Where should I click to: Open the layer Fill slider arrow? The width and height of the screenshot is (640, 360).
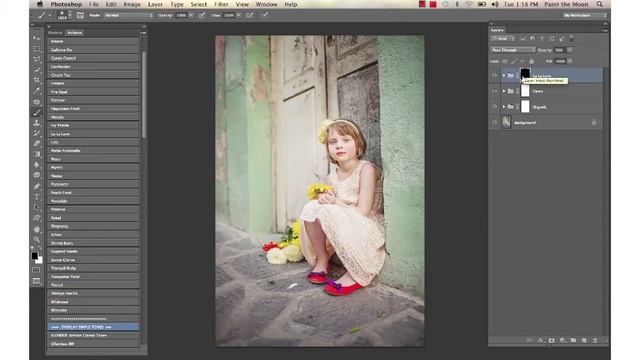point(569,61)
